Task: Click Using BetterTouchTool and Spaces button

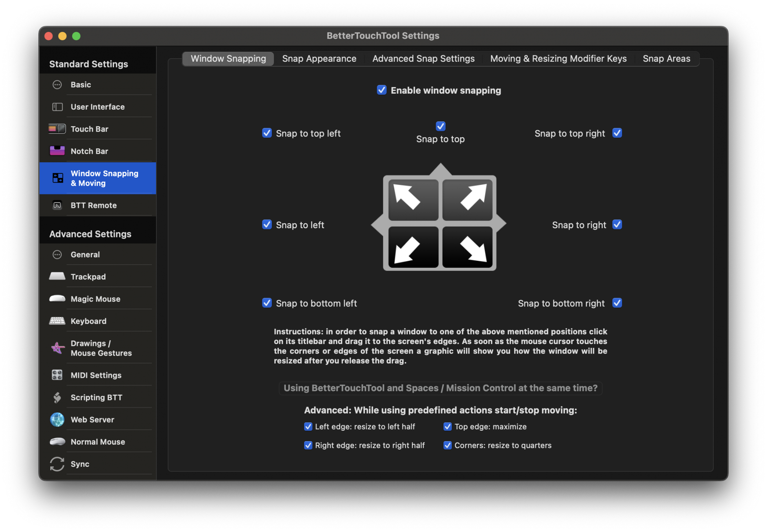Action: [440, 388]
